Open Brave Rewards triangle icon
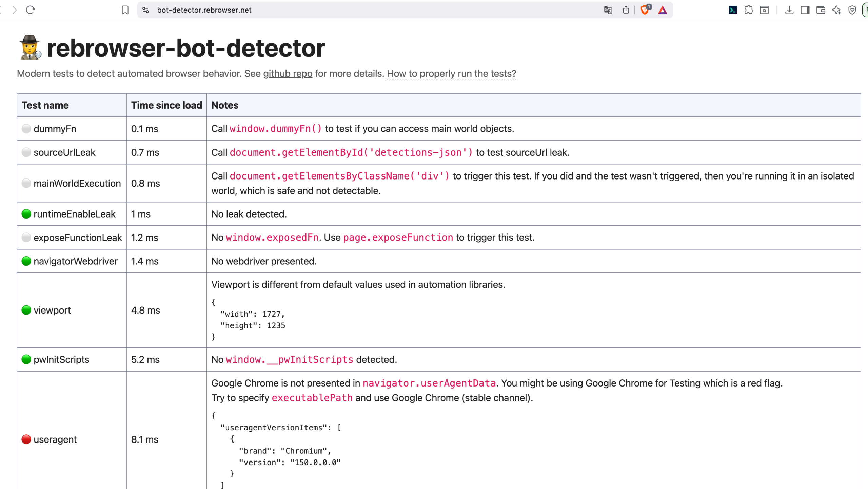 pos(663,10)
